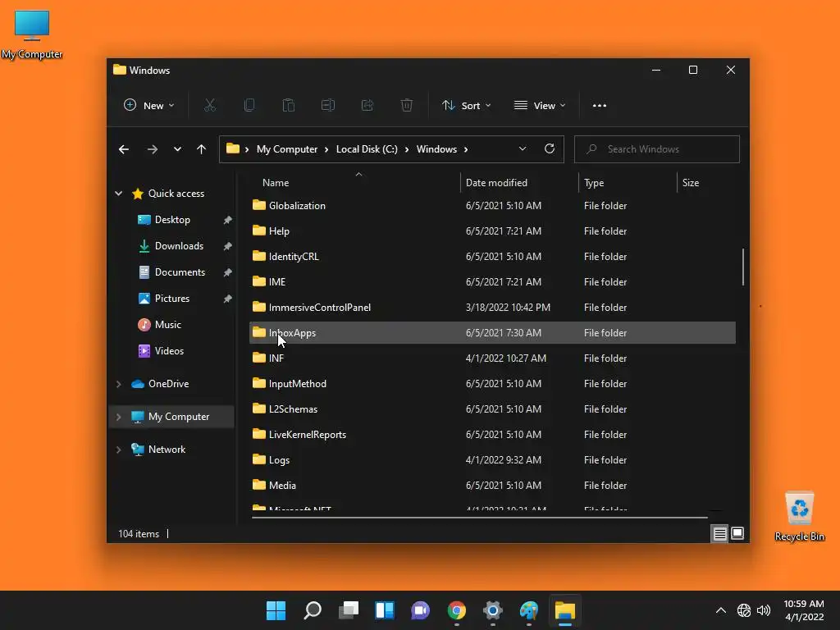The image size is (840, 630).
Task: Open Videos in navigation pane
Action: [169, 351]
